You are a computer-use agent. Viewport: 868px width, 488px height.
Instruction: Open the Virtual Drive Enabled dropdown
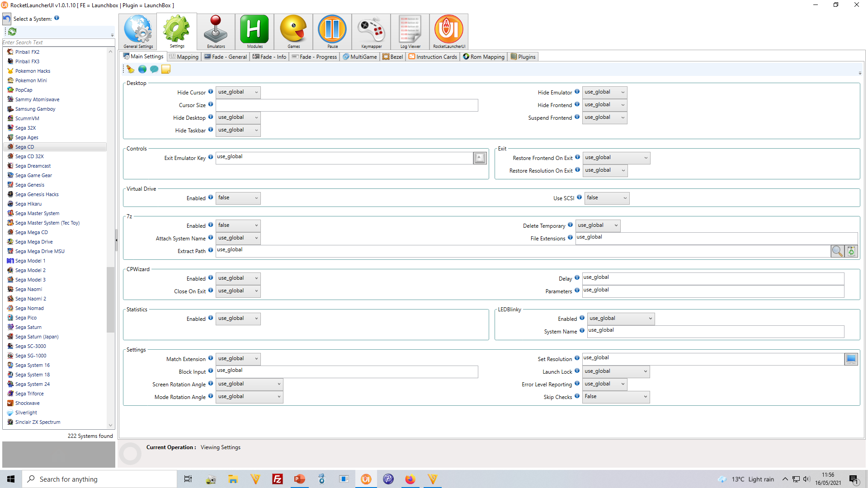coord(238,198)
